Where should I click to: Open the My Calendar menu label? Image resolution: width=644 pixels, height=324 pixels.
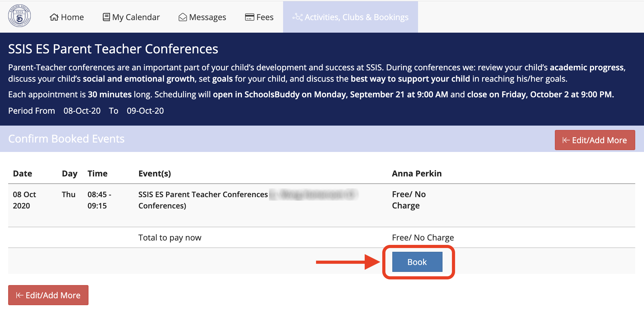(136, 17)
